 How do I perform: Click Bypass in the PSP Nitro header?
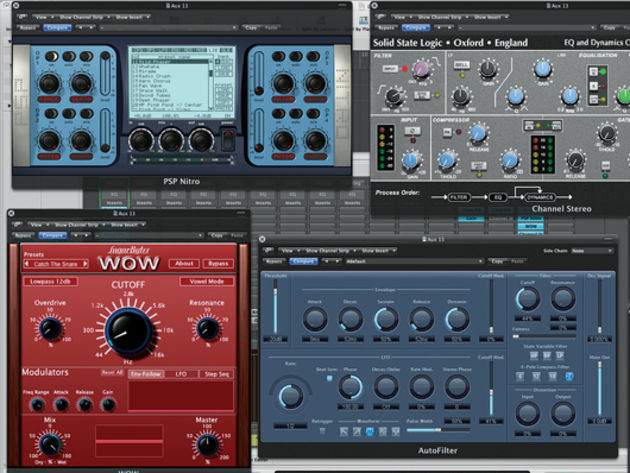tap(27, 28)
